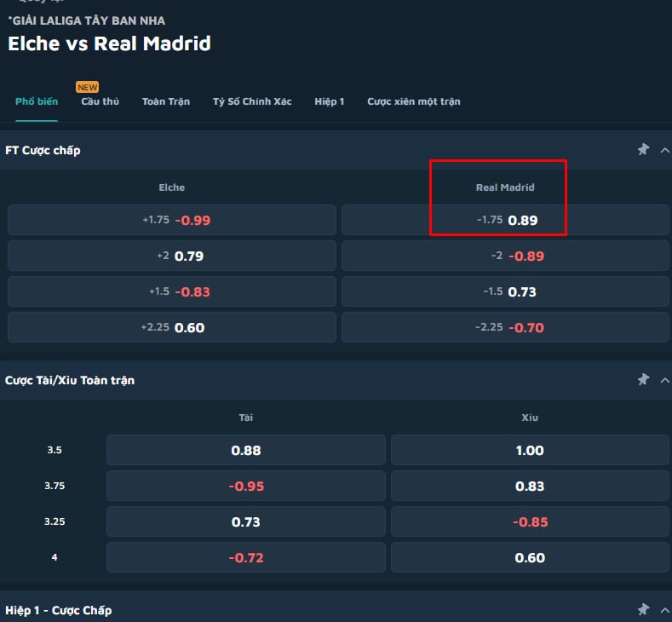Click the Elche column header
672x622 pixels.
pos(172,187)
